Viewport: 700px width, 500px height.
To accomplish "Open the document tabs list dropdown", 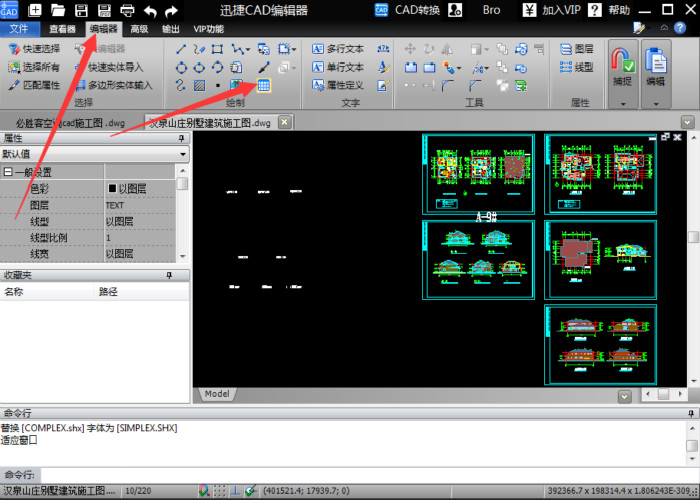I will tap(688, 121).
